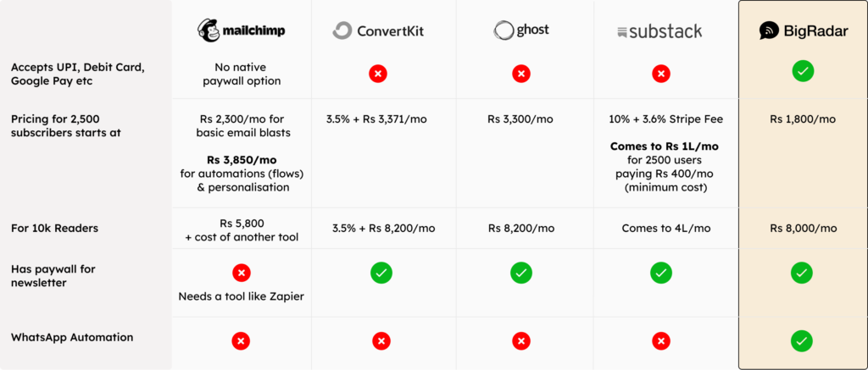Screen dimensions: 868x370
Task: Click the Mailchimp monkey logo
Action: coord(209,30)
